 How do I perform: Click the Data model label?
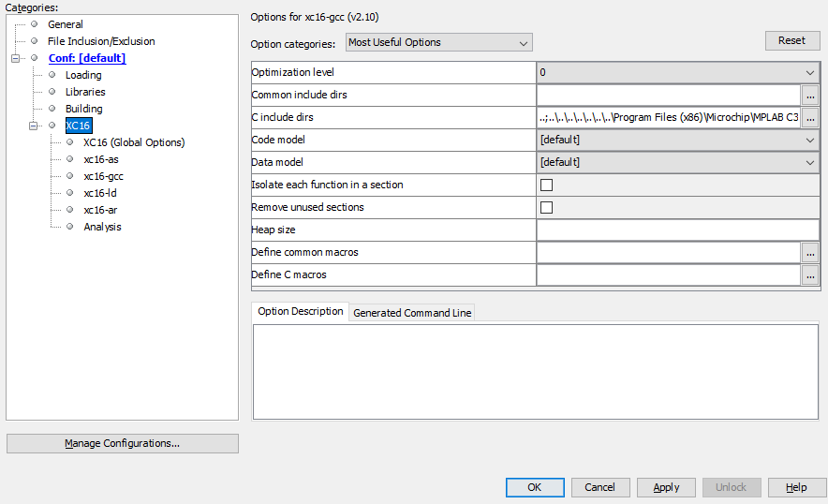[277, 162]
